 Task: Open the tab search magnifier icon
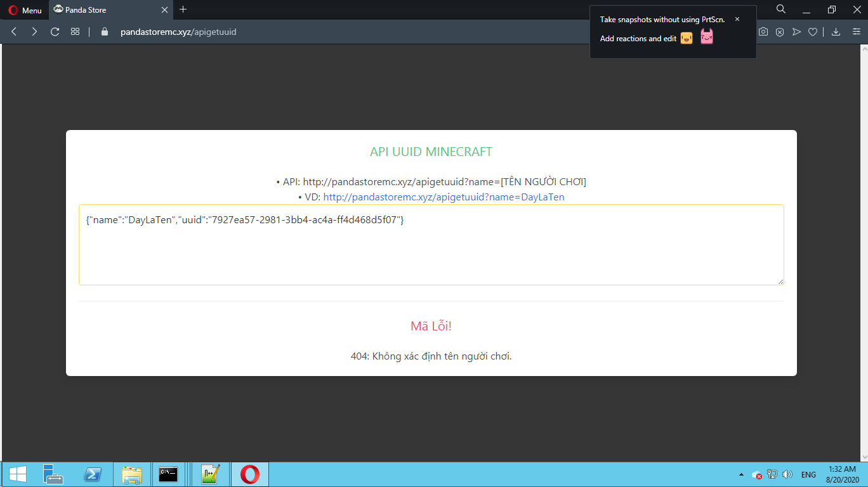(781, 10)
